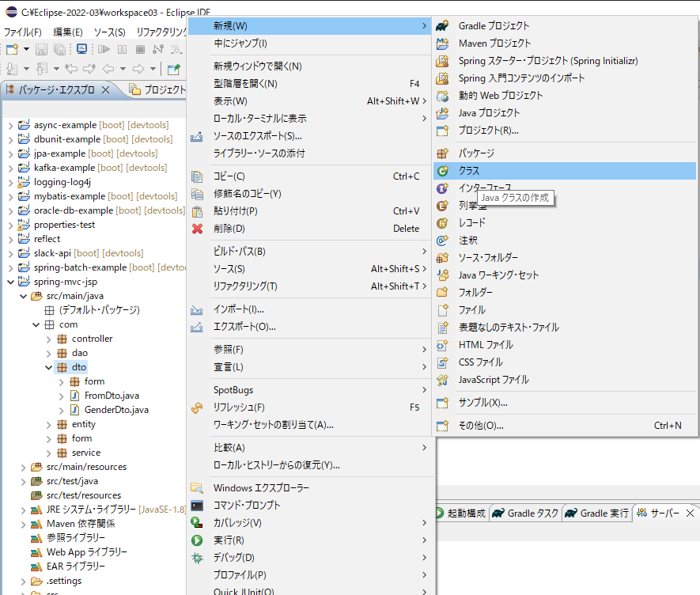
Task: Expand the src/main/resources folder
Action: point(23,468)
